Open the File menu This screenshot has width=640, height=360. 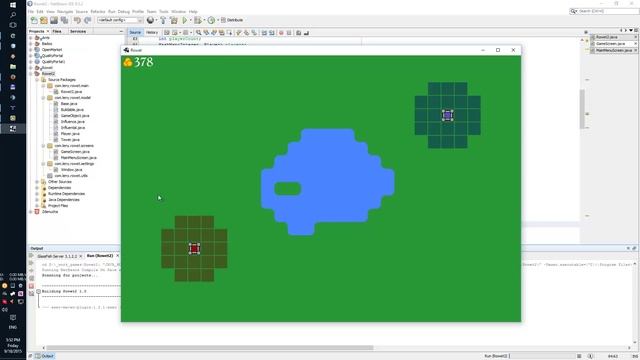[x=31, y=11]
